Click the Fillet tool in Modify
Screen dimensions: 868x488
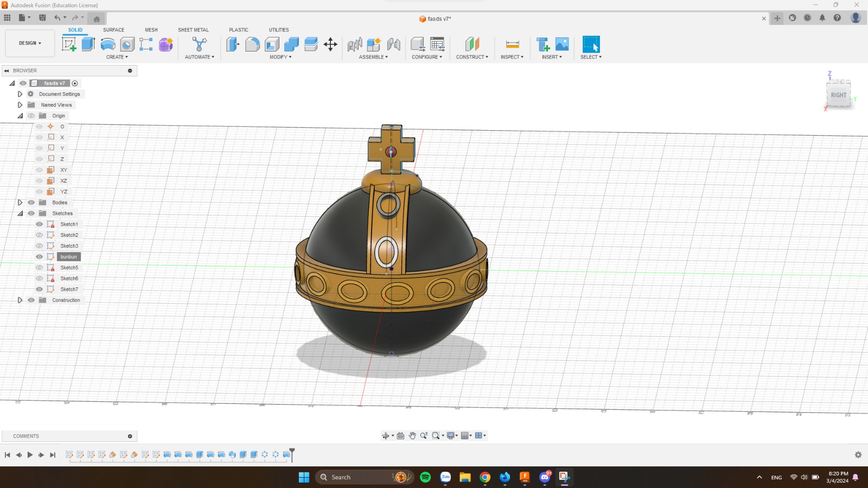(252, 44)
